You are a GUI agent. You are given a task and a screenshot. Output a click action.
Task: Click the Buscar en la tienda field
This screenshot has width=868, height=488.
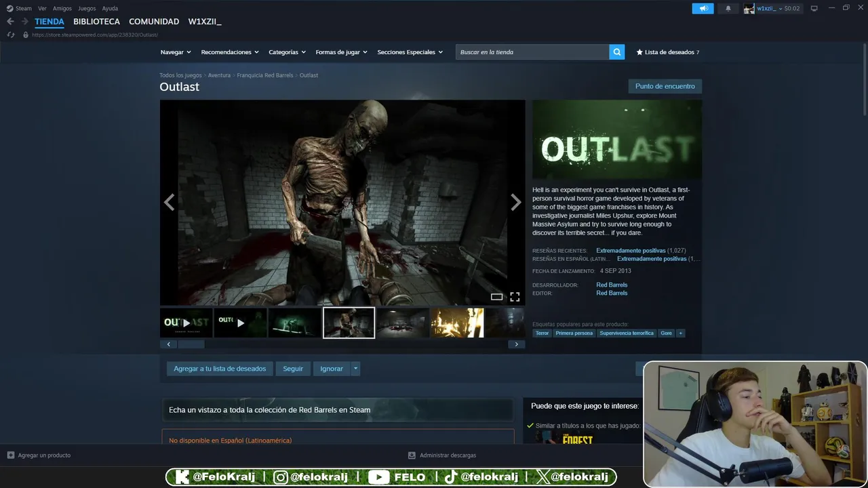click(532, 52)
